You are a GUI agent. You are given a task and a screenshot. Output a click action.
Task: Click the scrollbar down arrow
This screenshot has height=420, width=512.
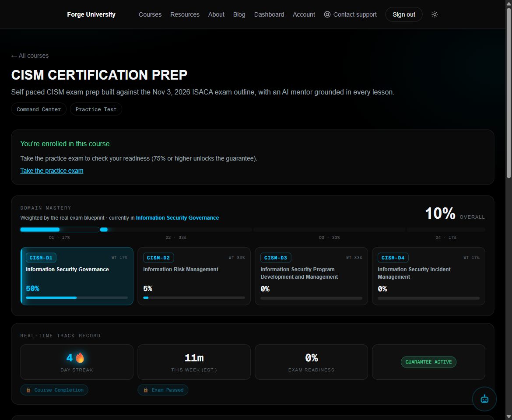point(509,417)
